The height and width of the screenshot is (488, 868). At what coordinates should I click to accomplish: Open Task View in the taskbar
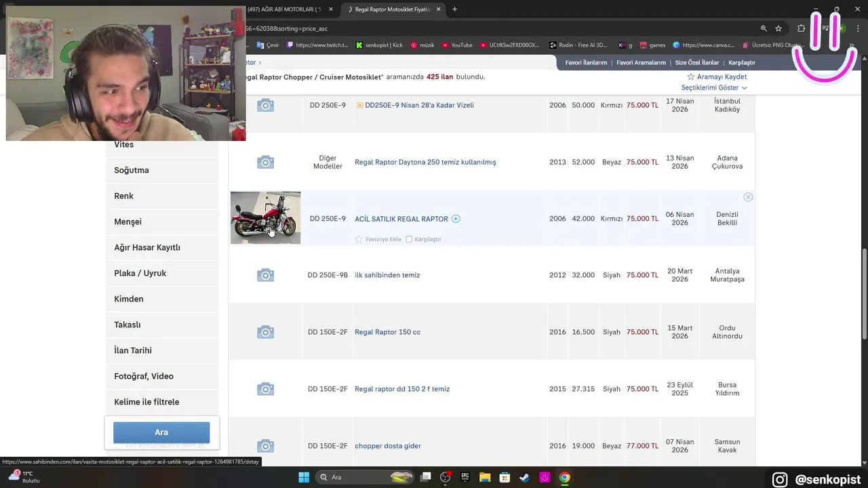point(425,477)
